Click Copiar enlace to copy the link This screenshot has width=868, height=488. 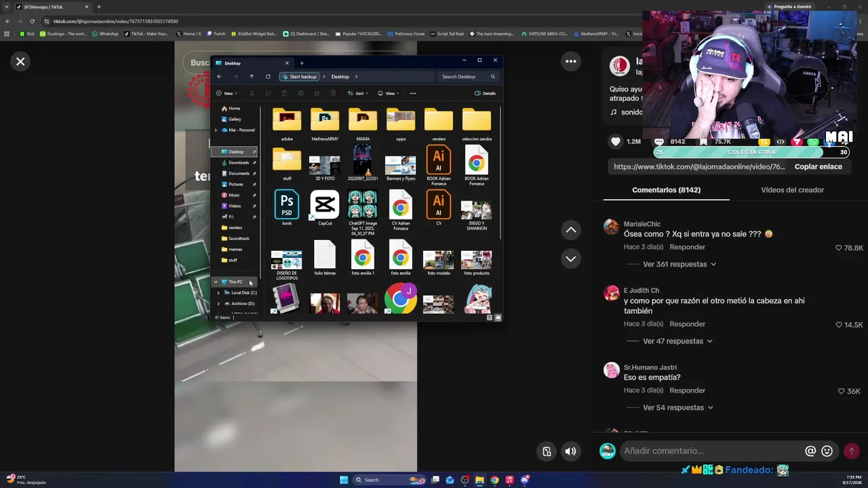tap(818, 167)
